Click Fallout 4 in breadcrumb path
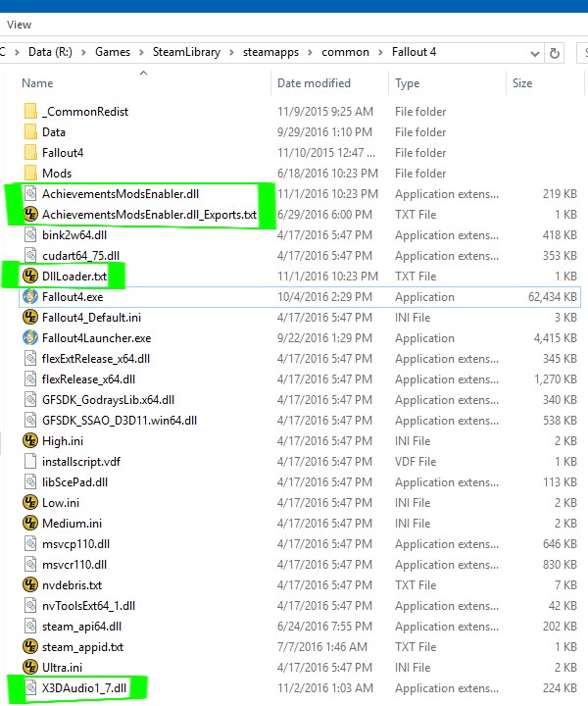The image size is (588, 706). [414, 52]
